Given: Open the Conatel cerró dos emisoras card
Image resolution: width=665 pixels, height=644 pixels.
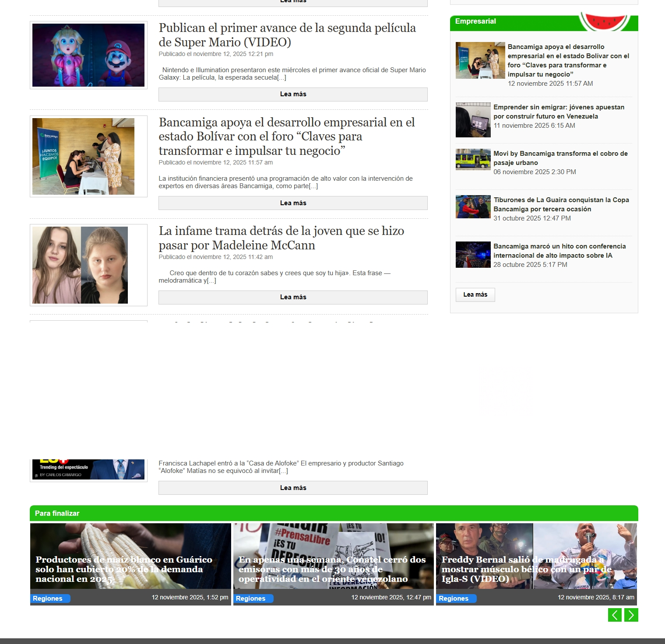Looking at the screenshot, I should 333,569.
